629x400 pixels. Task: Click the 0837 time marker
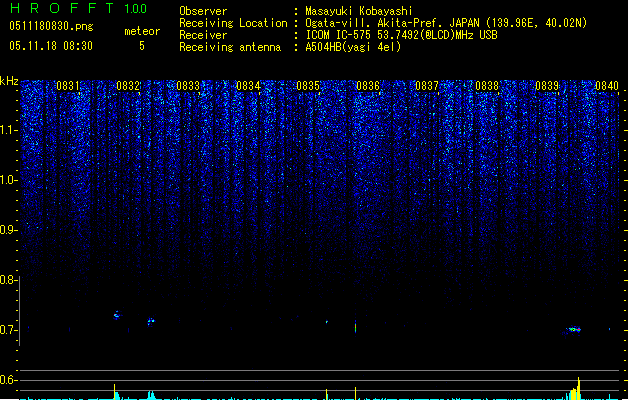point(427,86)
